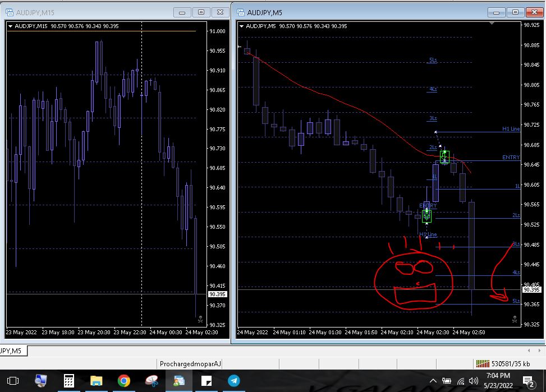Click the 90.325 price on M15 scale

[217, 325]
